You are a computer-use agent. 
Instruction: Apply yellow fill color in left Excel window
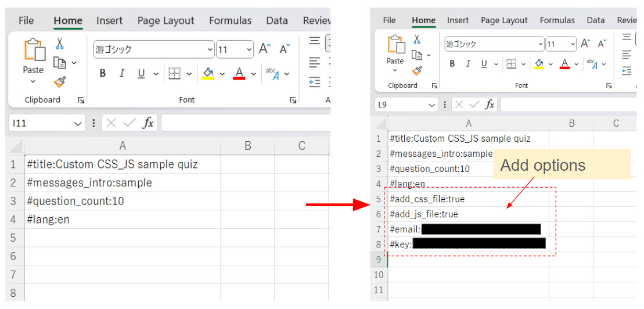point(208,74)
